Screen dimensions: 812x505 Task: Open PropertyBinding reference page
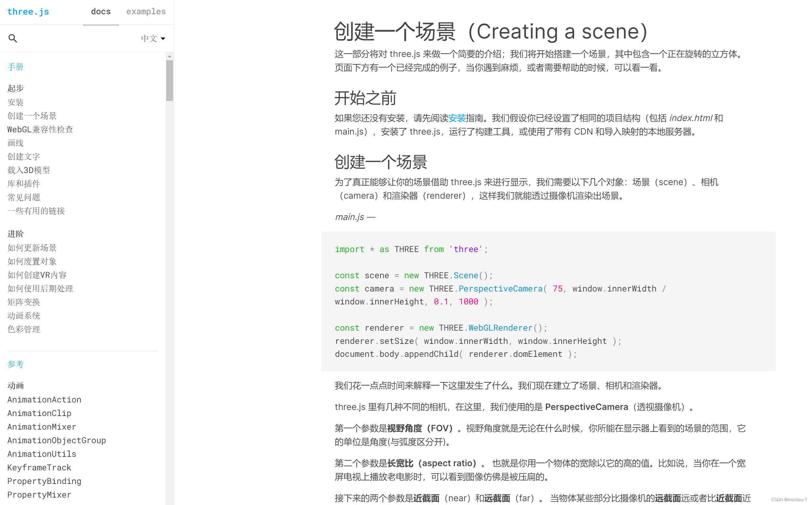pos(44,481)
